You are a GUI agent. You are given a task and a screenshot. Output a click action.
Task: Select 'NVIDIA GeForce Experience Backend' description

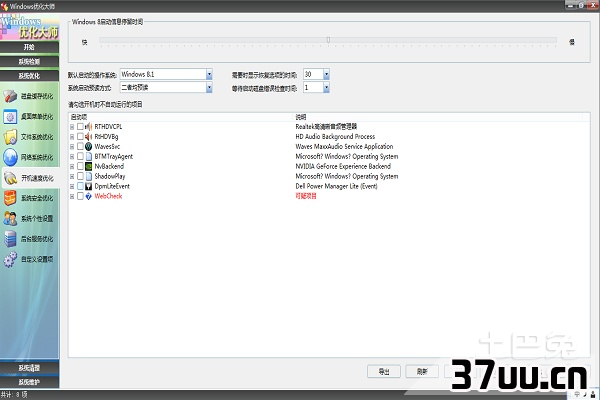343,167
